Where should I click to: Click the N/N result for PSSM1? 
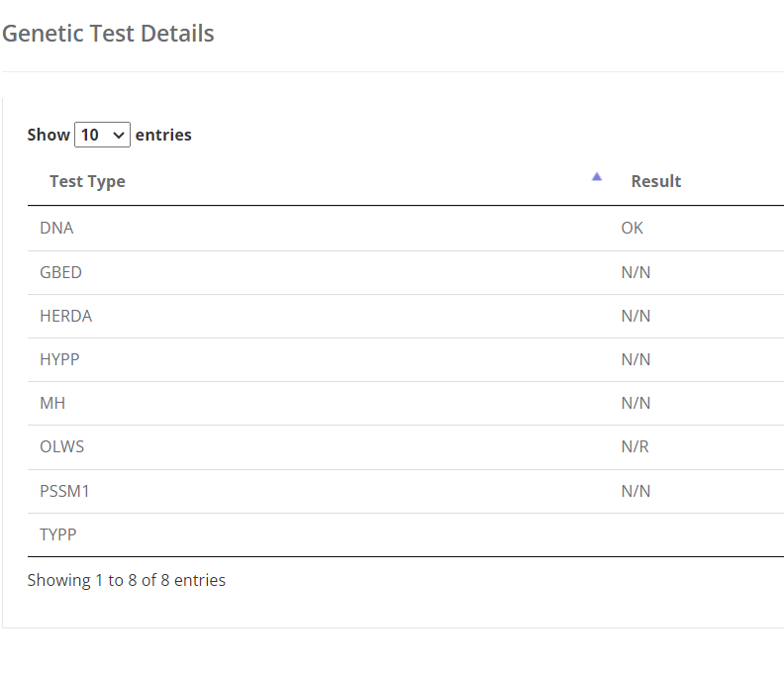[x=636, y=491]
